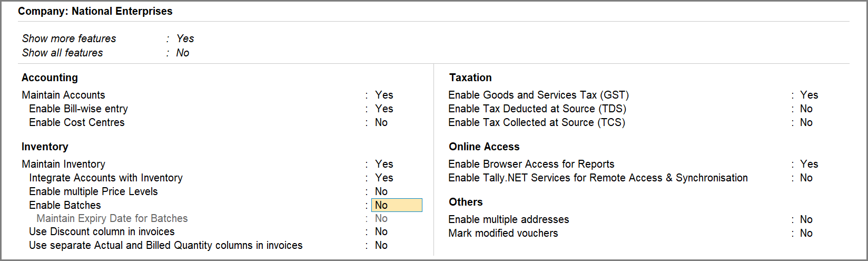868x261 pixels.
Task: Click the Tally.NET Services Remote Access No value
Action: point(806,178)
